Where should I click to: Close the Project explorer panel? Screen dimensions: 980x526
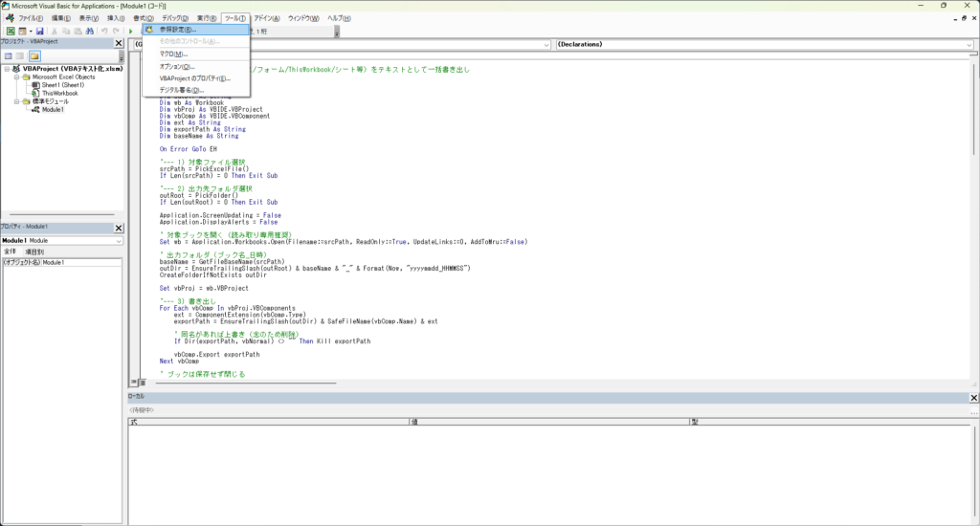[x=119, y=44]
